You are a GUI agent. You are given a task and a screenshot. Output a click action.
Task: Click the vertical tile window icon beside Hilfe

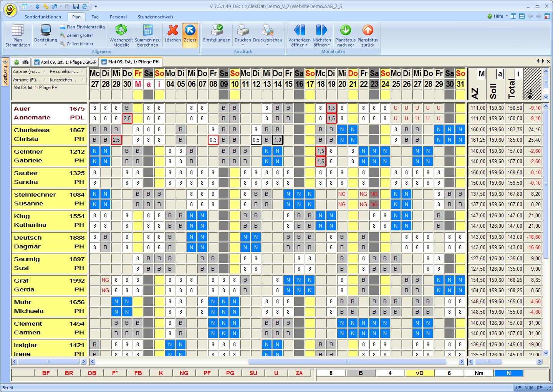(514, 16)
